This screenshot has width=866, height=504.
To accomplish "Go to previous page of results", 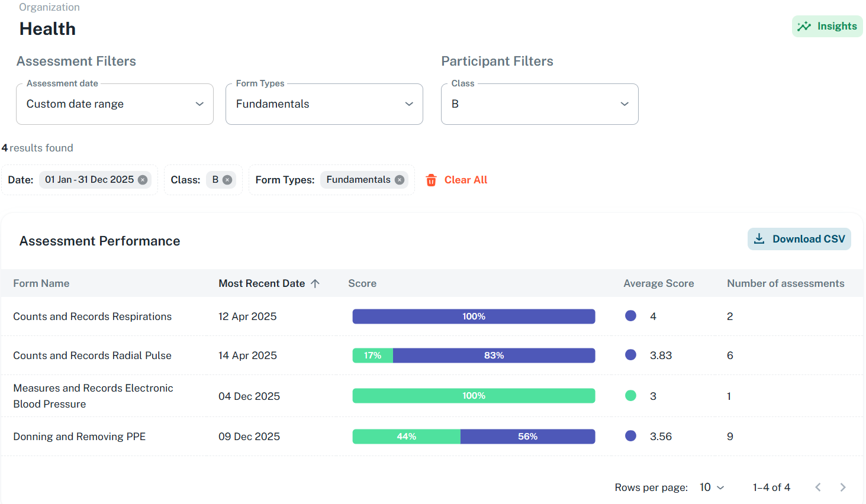I will (817, 487).
